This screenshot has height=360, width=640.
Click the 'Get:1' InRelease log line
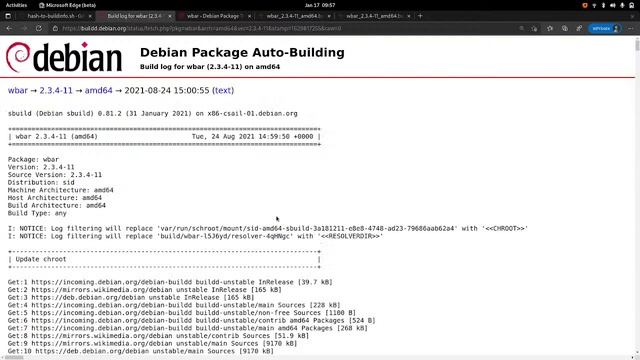tap(170, 282)
